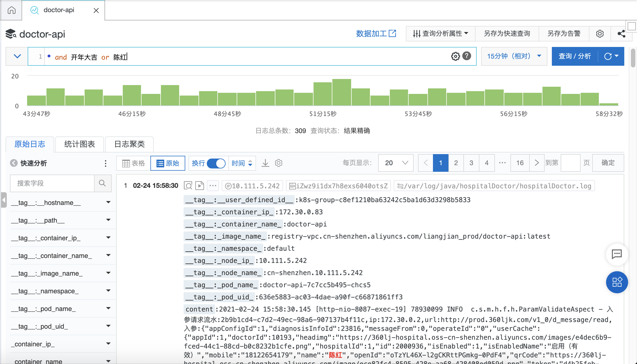Open page settings gear in header
This screenshot has width=637, height=364.
[600, 34]
